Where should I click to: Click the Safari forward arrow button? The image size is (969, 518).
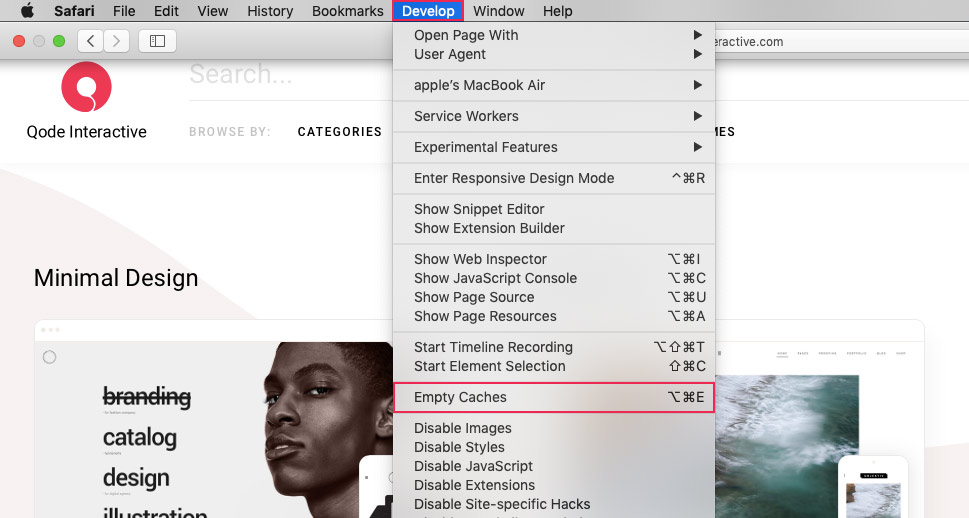coord(116,41)
